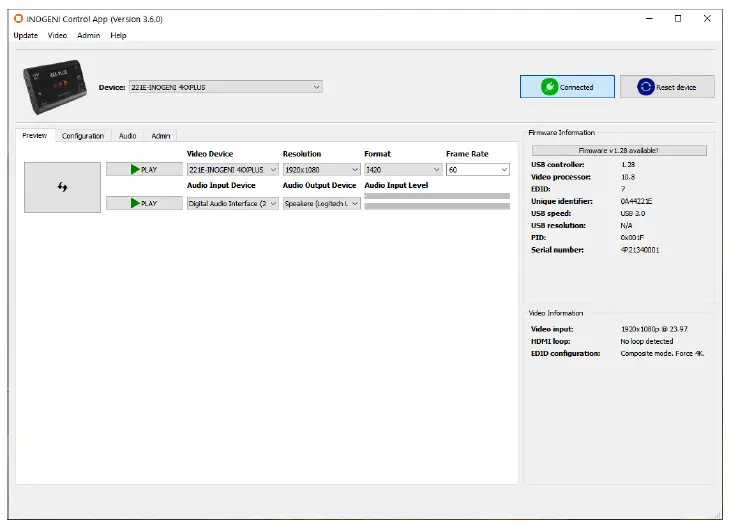Click the USB controller value 1.28
Viewport: 741px width, 525px height.
628,165
